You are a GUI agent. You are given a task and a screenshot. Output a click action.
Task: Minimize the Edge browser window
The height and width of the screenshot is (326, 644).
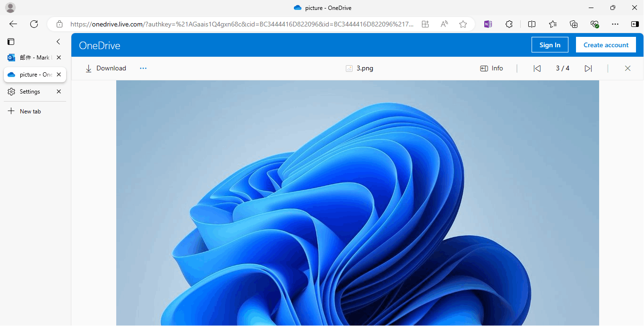(591, 8)
